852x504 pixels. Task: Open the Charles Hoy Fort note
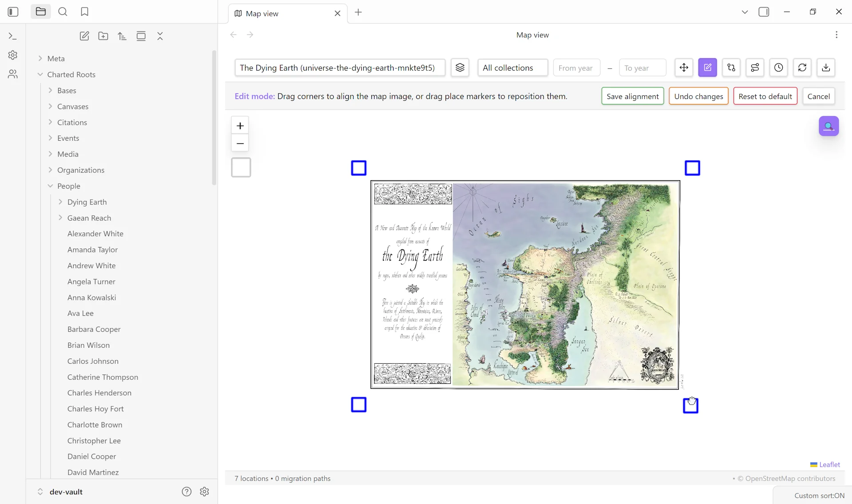tap(95, 409)
